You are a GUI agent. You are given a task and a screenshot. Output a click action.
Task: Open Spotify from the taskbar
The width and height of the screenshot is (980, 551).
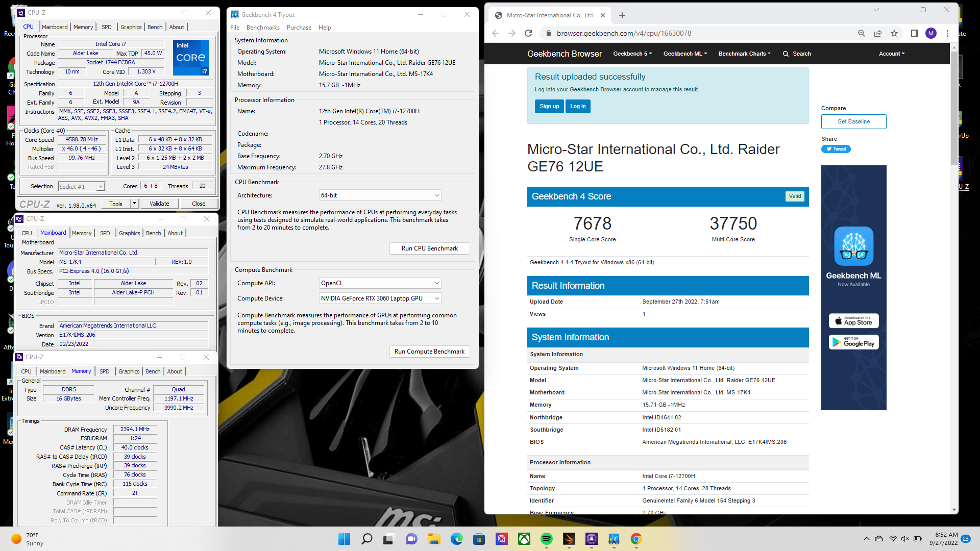(x=547, y=539)
